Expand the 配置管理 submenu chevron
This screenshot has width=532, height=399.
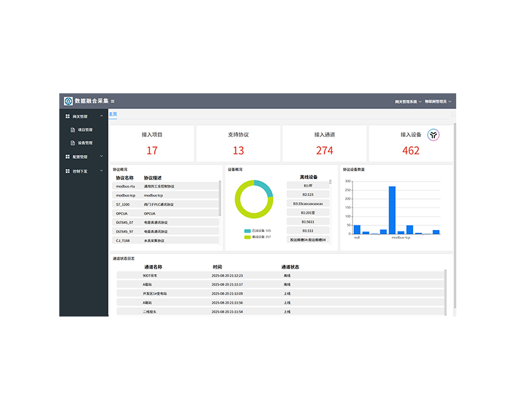click(x=101, y=157)
